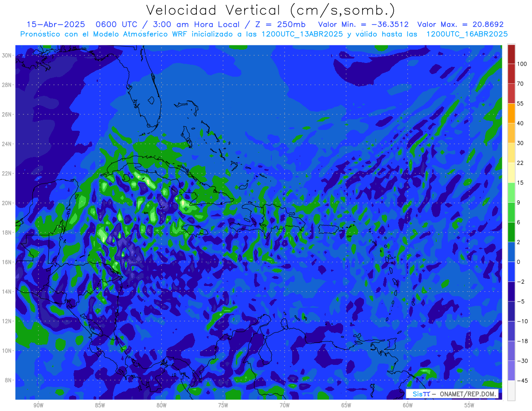Viewport: 532px width, 411px height.
Task: Click the valid-until time "1200UTC_16ABR2025"
Action: pyautogui.click(x=467, y=34)
